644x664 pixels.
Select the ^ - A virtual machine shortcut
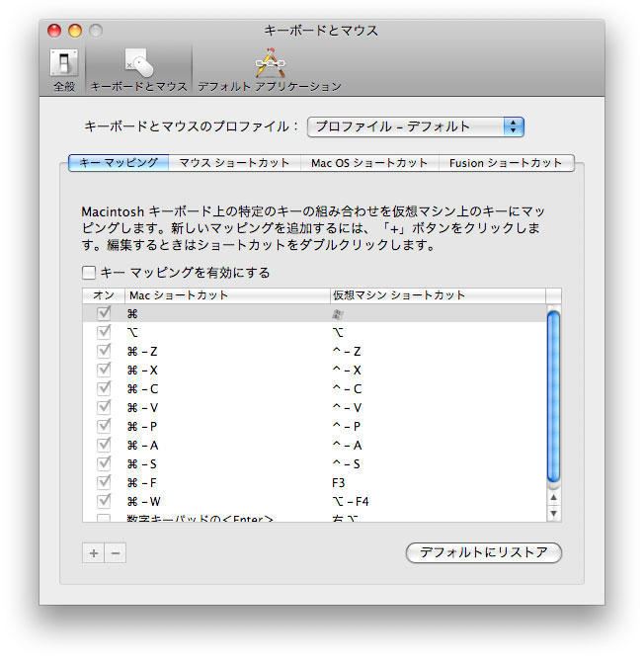click(x=347, y=446)
